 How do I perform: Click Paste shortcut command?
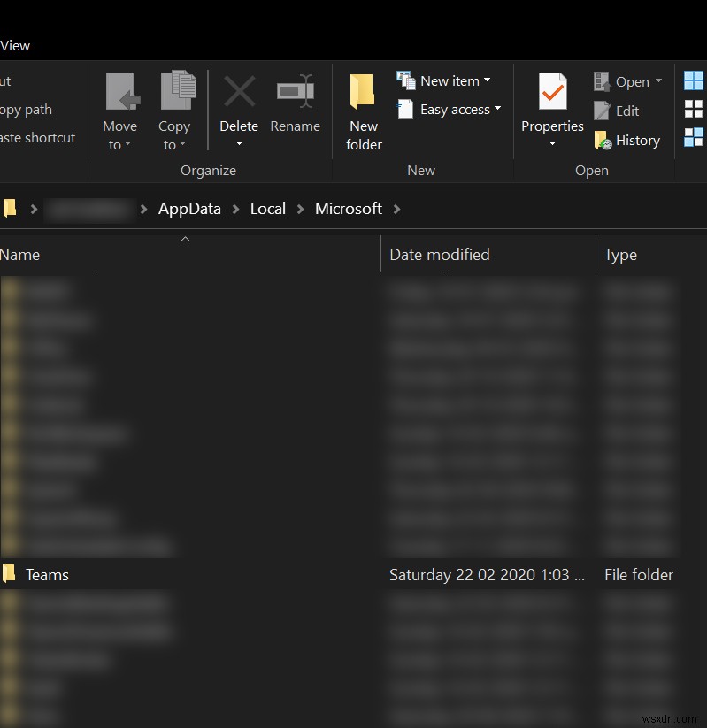[38, 138]
